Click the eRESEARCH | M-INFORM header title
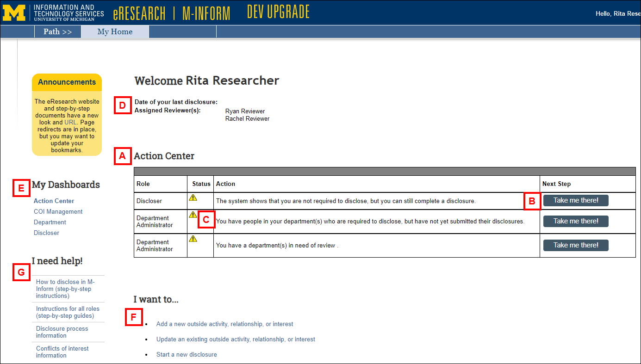This screenshot has height=364, width=641. tap(172, 13)
